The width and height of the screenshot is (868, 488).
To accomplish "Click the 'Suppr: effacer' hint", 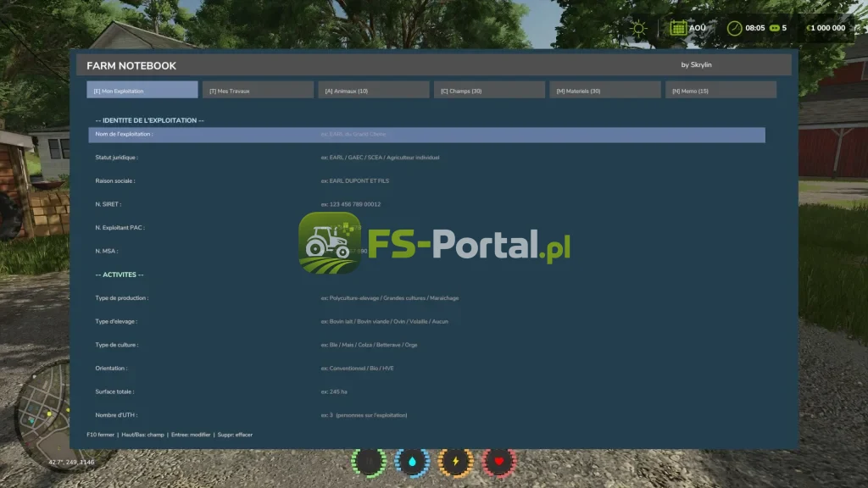I will (235, 435).
